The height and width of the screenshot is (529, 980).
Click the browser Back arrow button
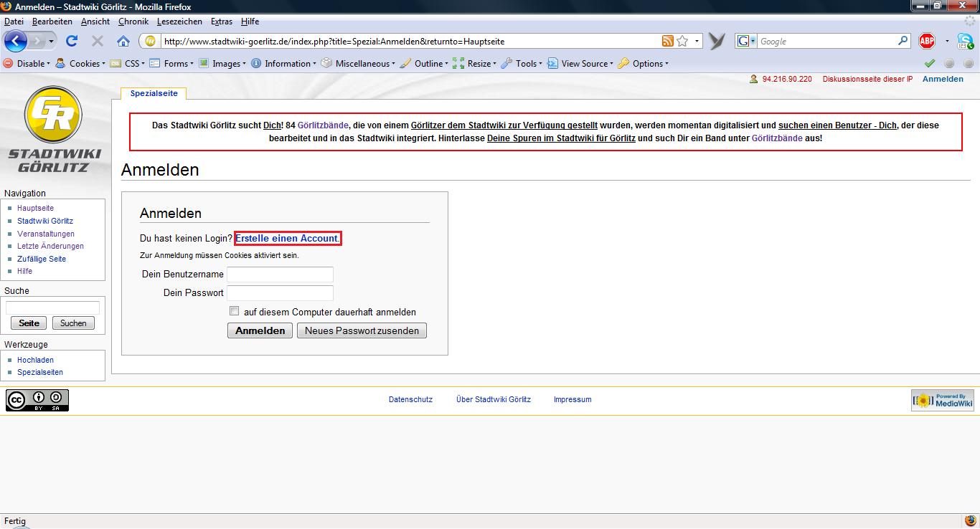click(16, 41)
